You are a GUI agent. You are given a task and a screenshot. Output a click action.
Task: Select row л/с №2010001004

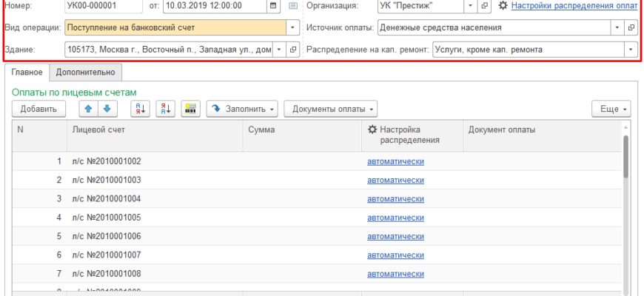(317, 199)
